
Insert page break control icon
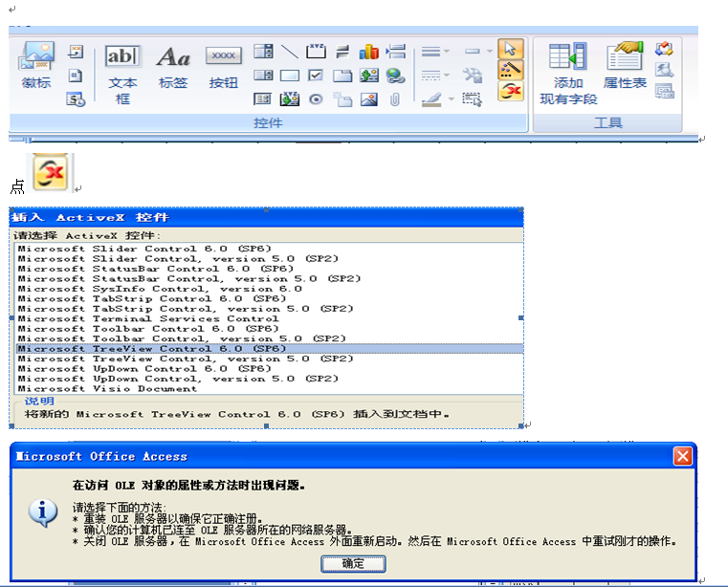point(395,51)
